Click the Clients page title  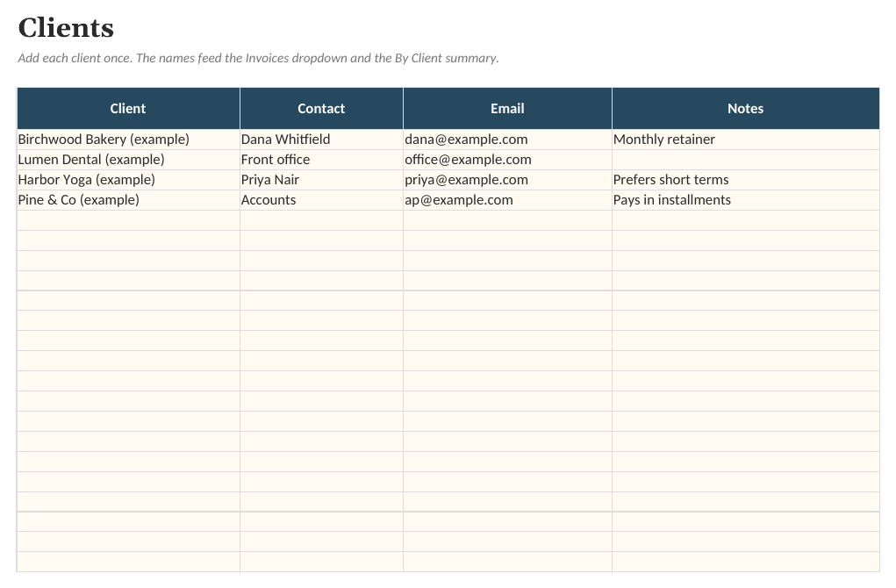coord(67,28)
